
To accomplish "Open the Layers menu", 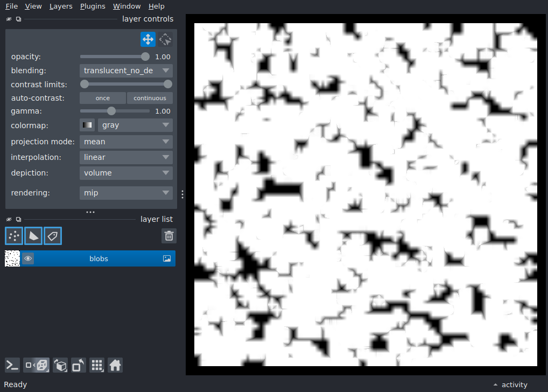I will point(61,6).
